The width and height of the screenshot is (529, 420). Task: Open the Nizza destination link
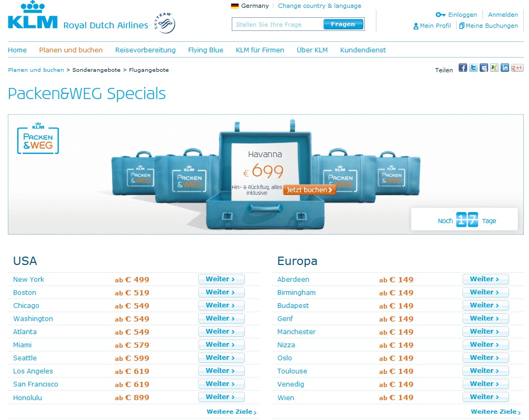coord(286,345)
